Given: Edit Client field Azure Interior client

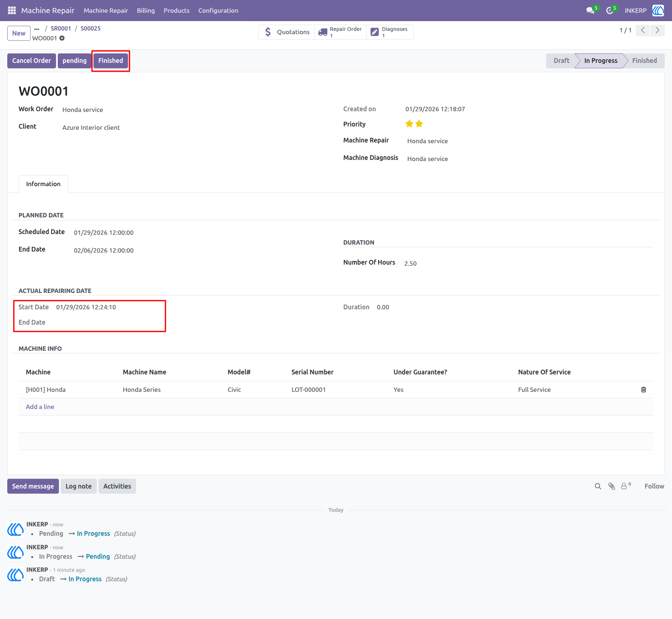Looking at the screenshot, I should pos(91,128).
